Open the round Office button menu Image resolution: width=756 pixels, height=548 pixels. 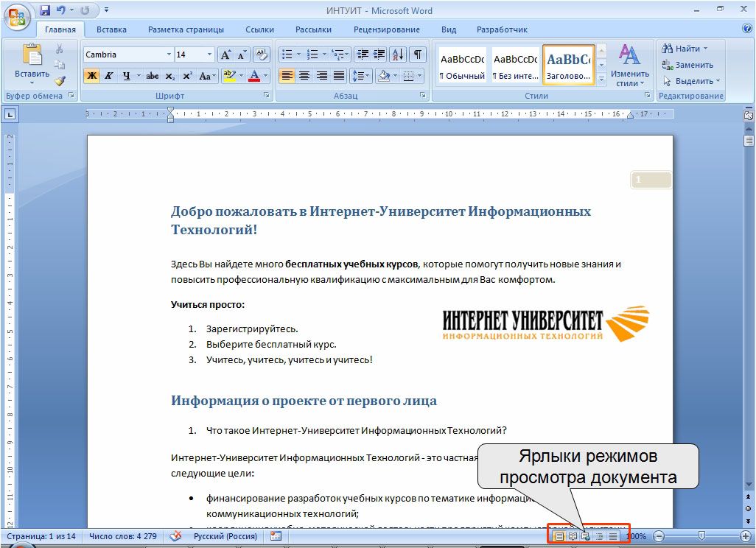coord(17,17)
